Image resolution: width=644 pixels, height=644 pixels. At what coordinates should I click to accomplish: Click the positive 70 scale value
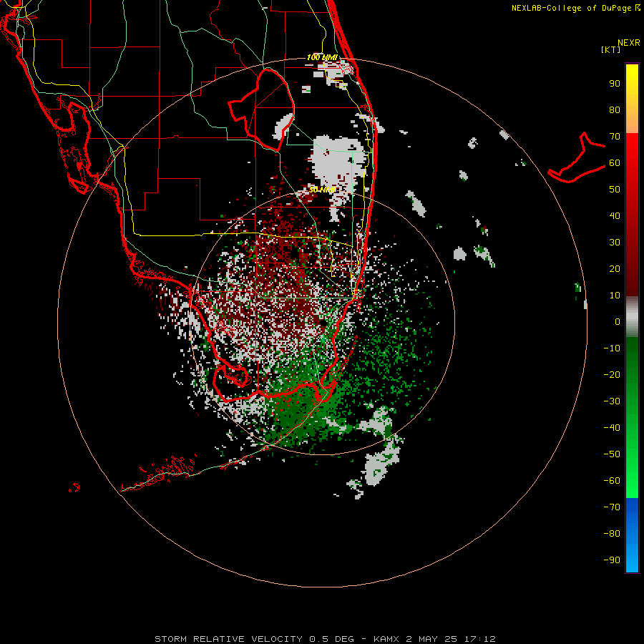click(615, 137)
